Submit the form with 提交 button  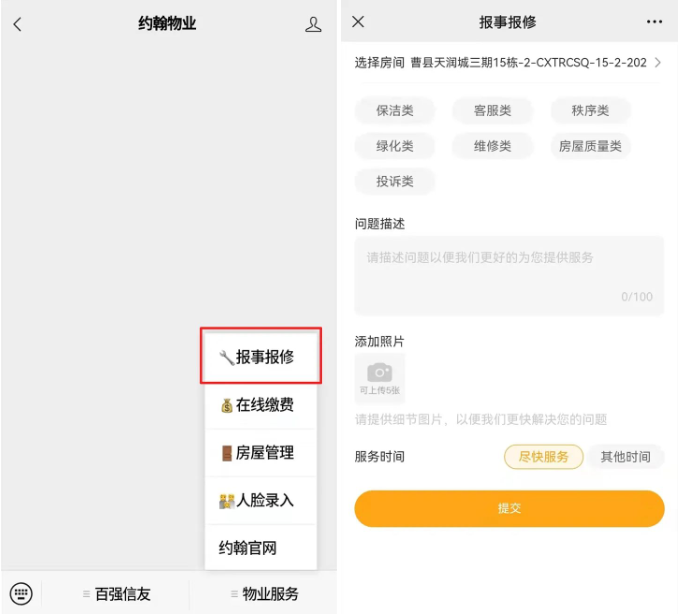[509, 508]
